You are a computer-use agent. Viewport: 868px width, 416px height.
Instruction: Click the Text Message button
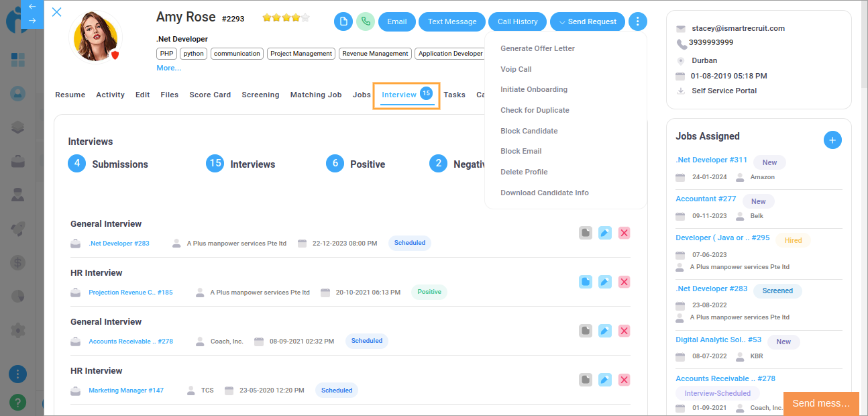click(x=452, y=21)
